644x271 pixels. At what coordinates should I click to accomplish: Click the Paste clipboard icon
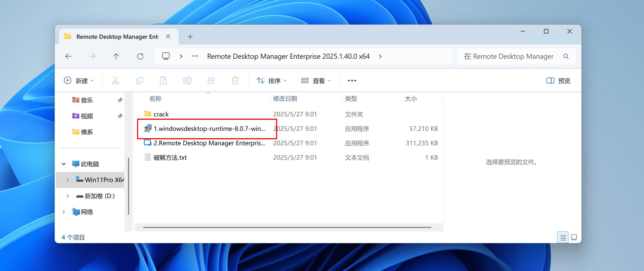pyautogui.click(x=163, y=81)
